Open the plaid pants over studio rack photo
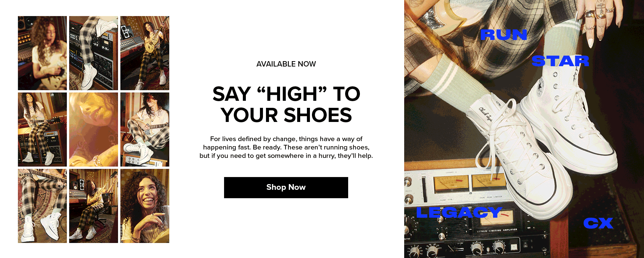 (x=94, y=53)
